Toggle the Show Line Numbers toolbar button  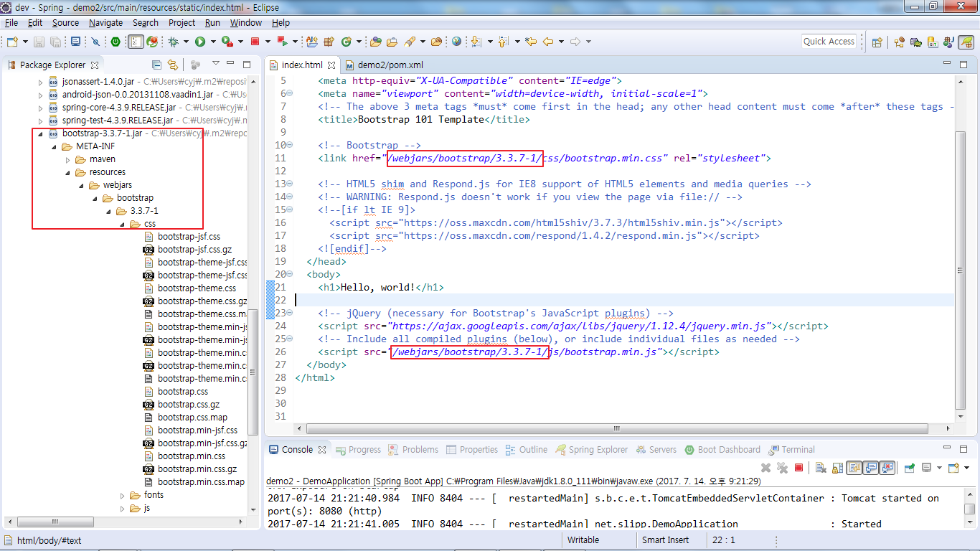[135, 42]
